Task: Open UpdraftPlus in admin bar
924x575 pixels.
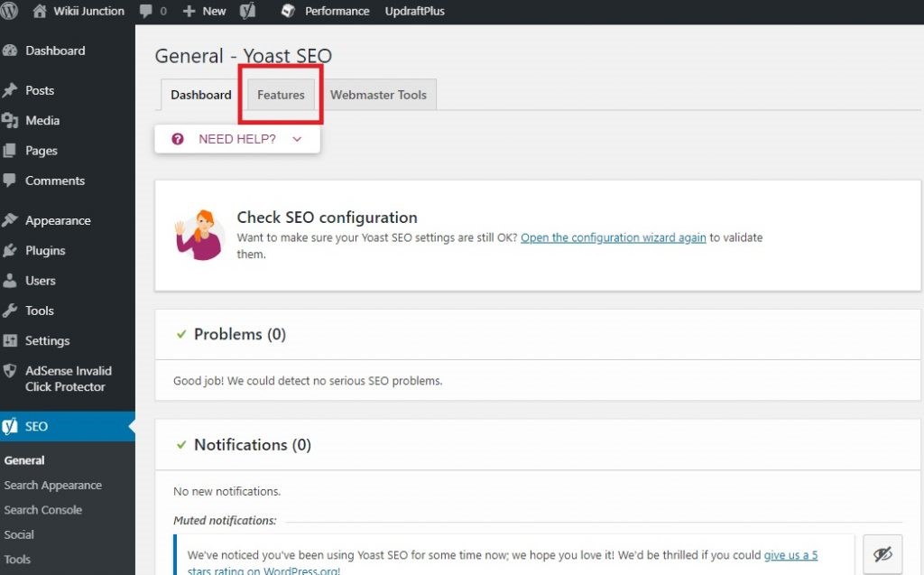Action: 415,11
